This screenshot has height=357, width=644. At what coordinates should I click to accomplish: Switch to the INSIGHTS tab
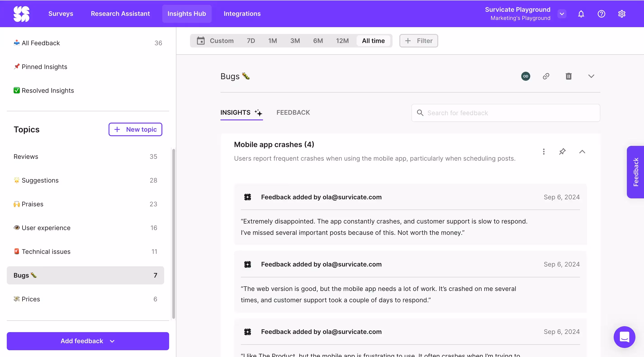241,113
